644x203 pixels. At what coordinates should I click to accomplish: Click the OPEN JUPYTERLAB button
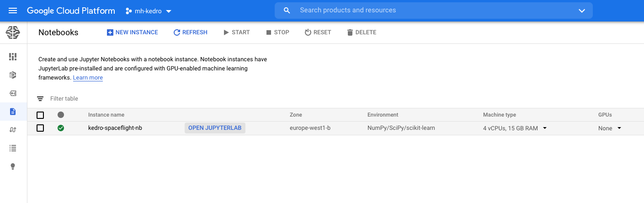pos(215,128)
